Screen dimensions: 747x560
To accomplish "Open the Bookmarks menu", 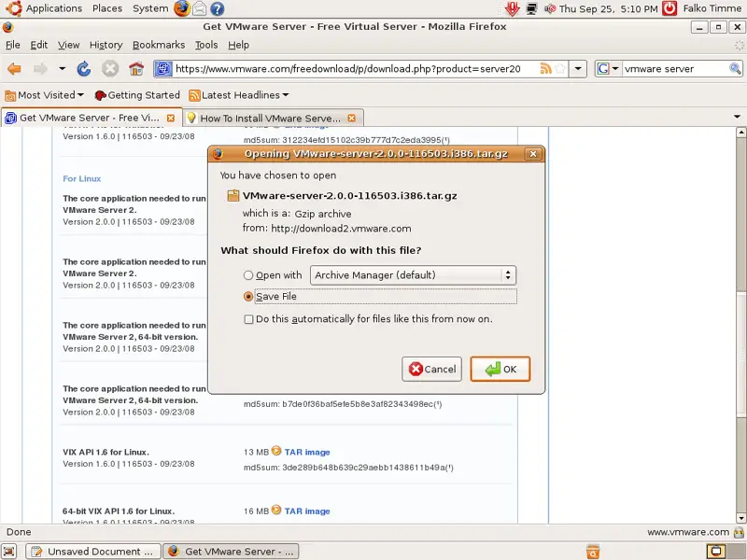I will pos(159,45).
